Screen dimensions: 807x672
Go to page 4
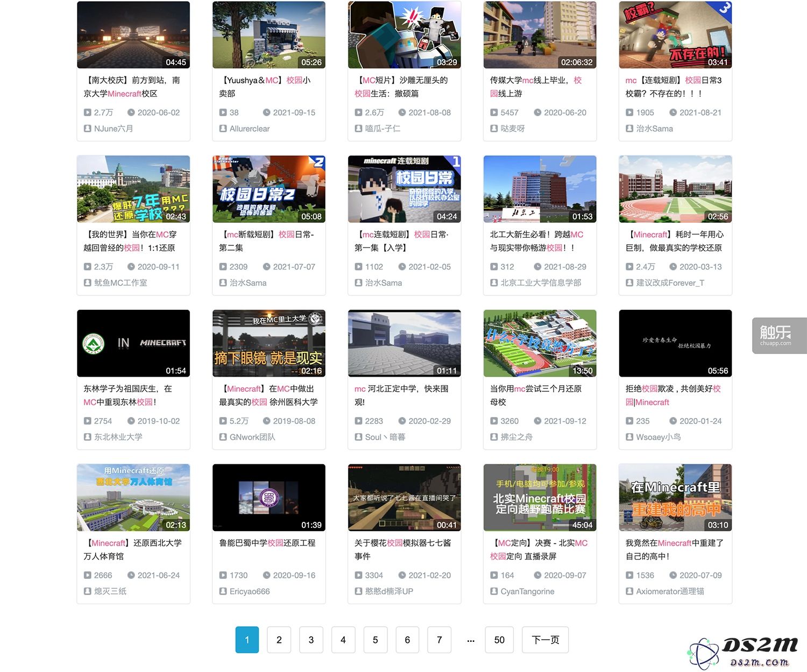click(343, 640)
